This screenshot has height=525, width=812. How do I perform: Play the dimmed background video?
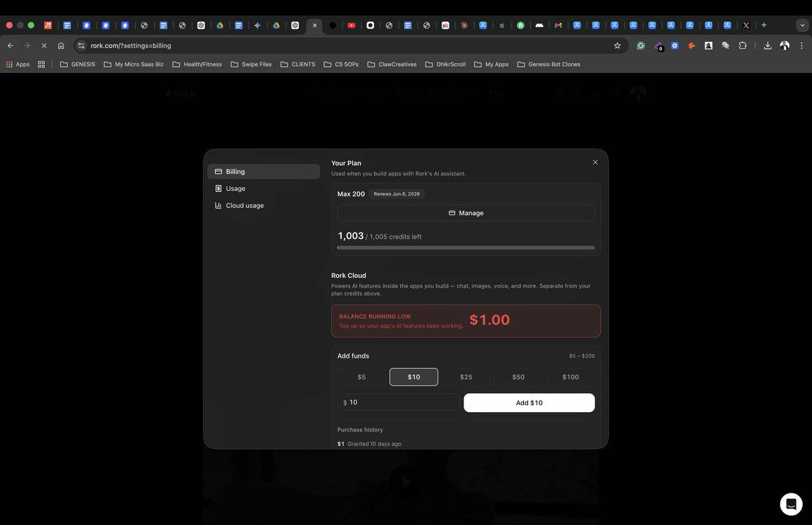(x=406, y=482)
